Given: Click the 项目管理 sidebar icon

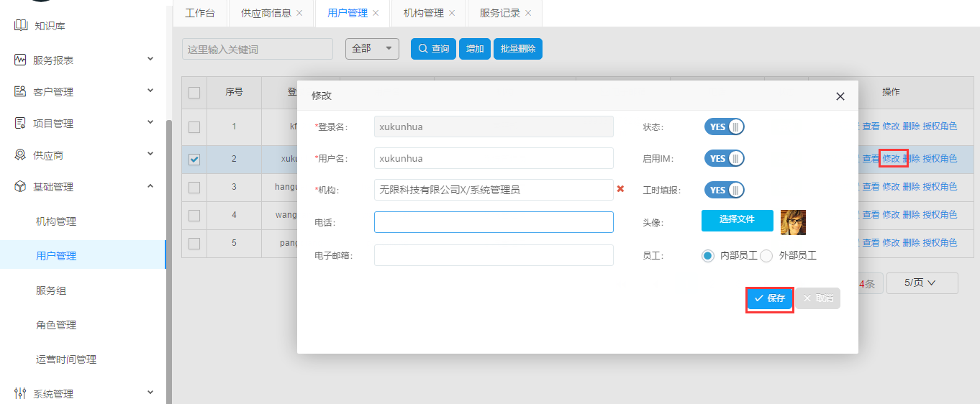Looking at the screenshot, I should click(20, 124).
